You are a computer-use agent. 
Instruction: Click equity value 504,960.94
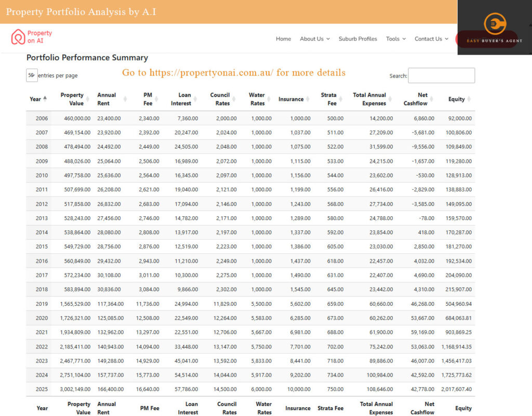458,304
